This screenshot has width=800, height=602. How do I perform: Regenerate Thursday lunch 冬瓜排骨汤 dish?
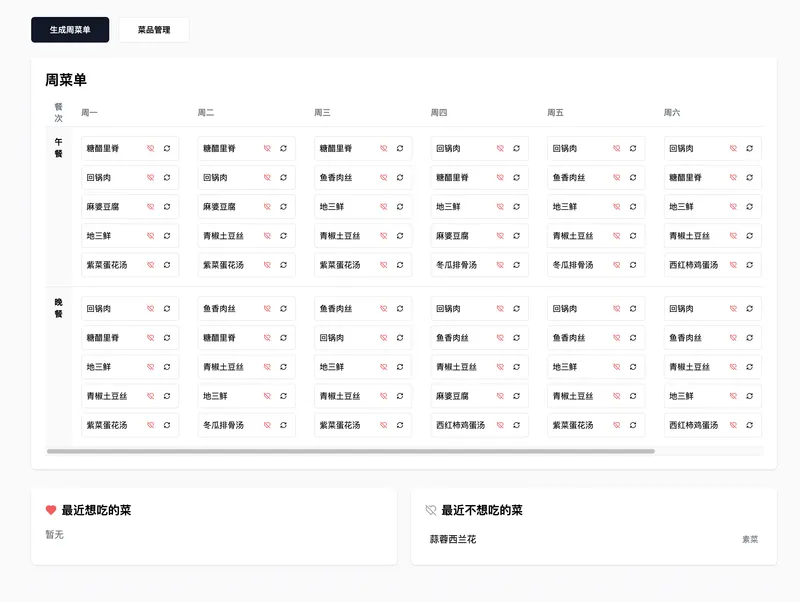[x=516, y=265]
